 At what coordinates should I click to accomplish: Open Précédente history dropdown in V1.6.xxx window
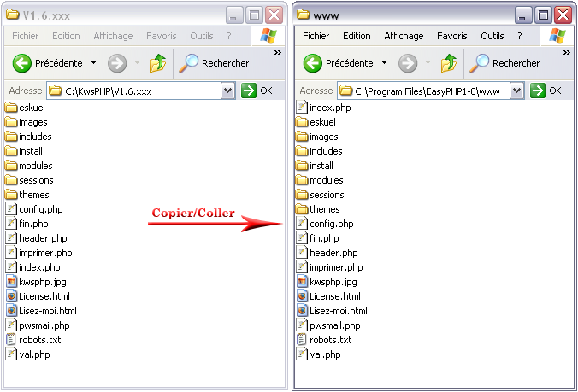94,63
